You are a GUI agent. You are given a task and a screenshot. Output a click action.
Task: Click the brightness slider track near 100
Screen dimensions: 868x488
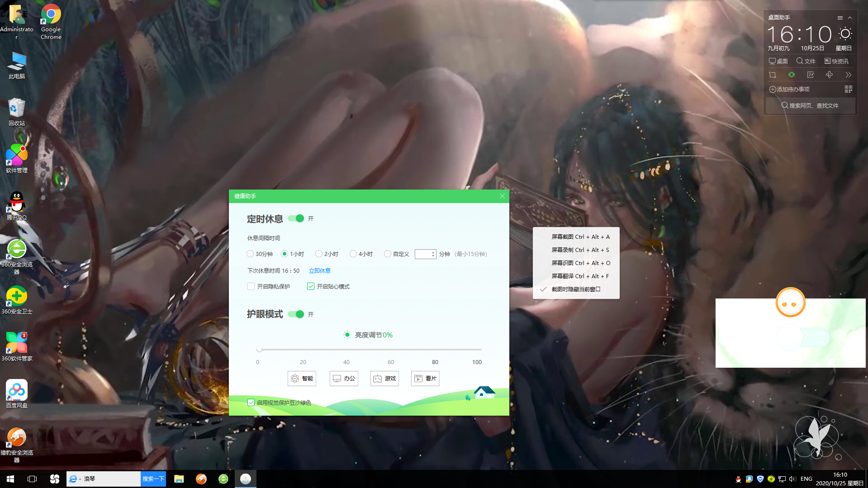click(x=477, y=350)
